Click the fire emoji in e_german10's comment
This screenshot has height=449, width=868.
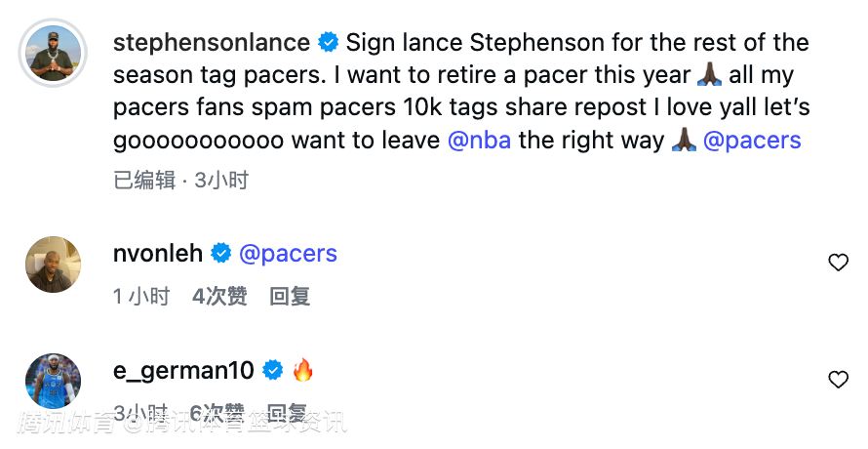pyautogui.click(x=303, y=371)
